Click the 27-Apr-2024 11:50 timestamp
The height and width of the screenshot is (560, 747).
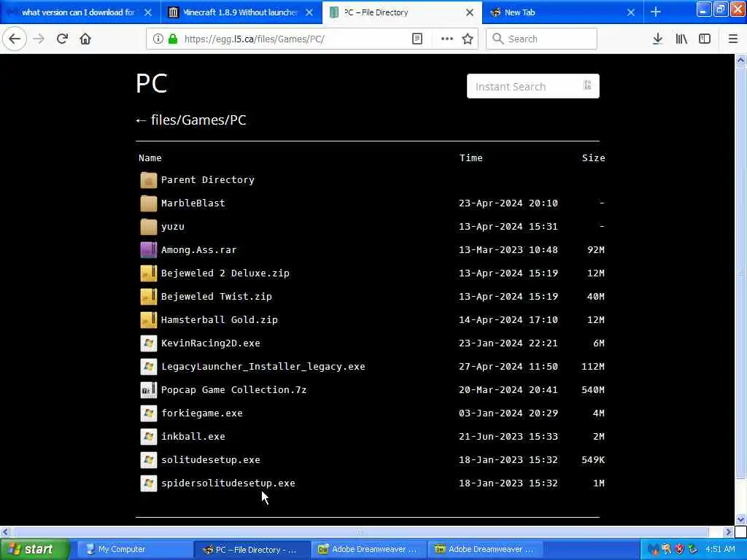pyautogui.click(x=508, y=367)
